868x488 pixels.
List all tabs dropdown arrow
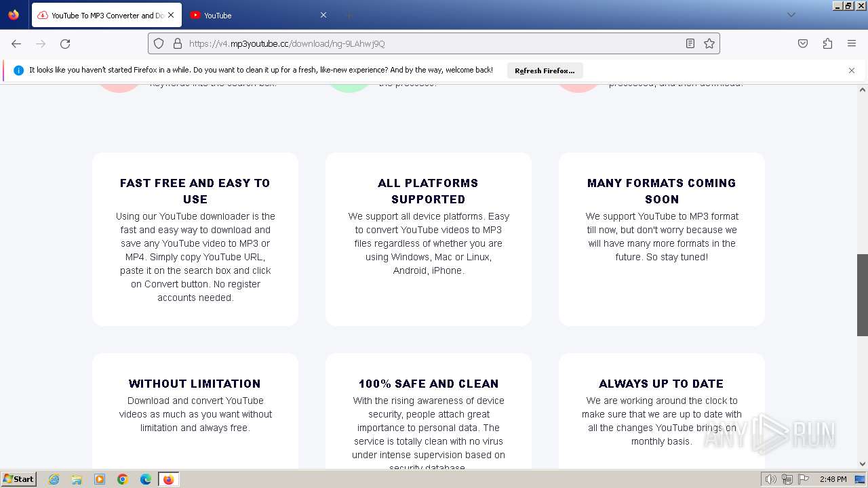point(791,15)
